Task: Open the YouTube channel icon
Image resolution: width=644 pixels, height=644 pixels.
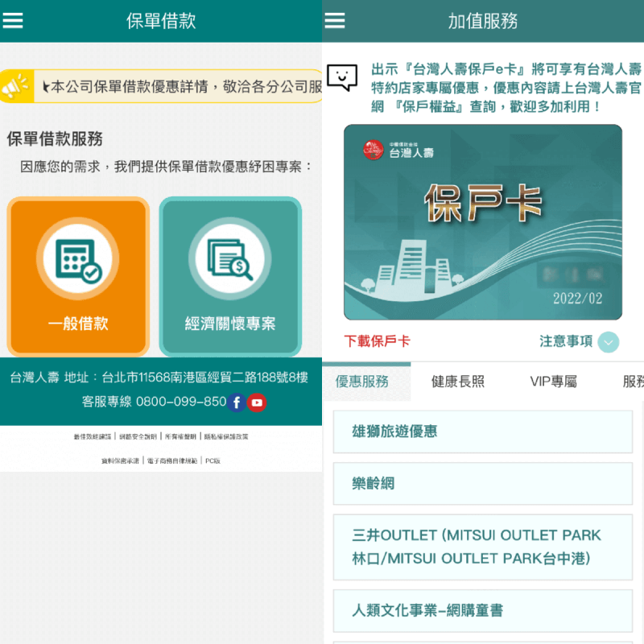Action: (x=257, y=402)
